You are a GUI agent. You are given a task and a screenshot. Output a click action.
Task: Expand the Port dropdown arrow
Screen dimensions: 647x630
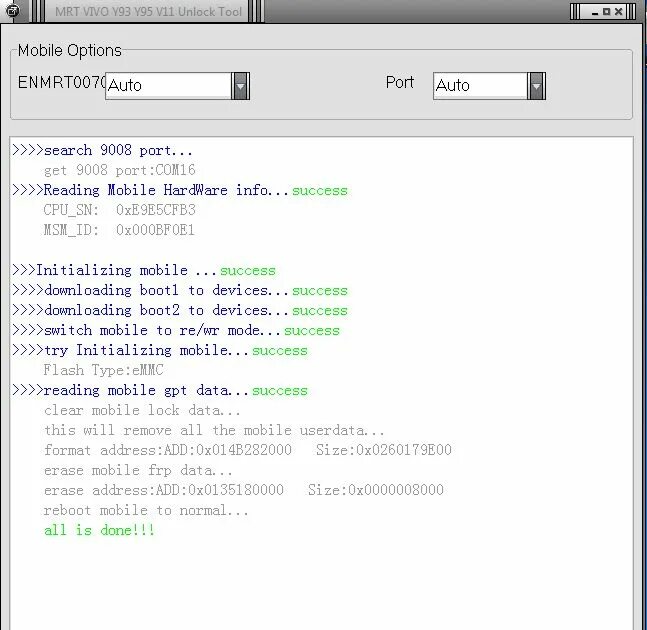point(536,86)
